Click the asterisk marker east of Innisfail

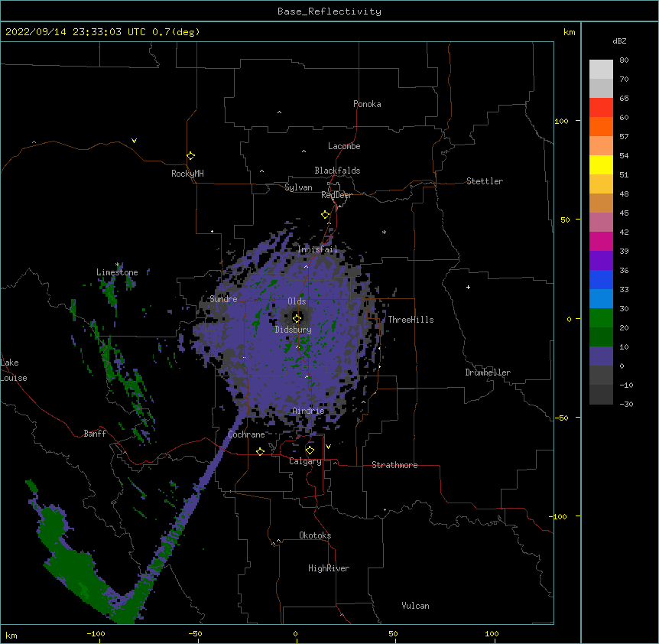(384, 232)
